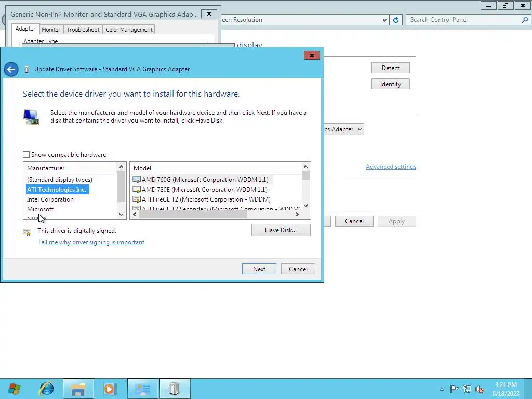Open Tell me why driver signing is important

pos(91,242)
